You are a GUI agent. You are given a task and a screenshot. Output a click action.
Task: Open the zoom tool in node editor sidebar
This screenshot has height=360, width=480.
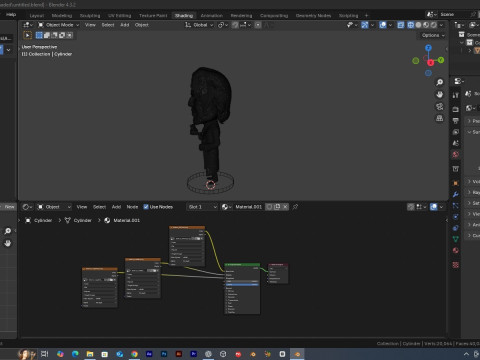pyautogui.click(x=8, y=231)
